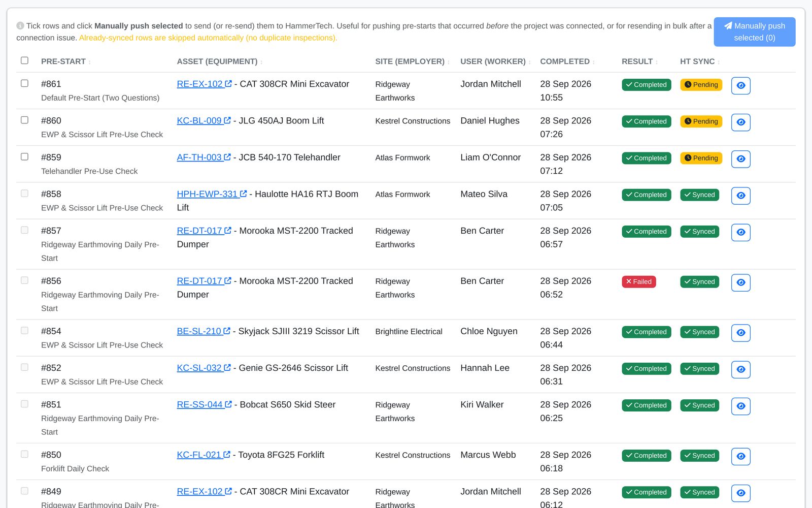Open eye icon for pre-start #860
Screen dimensions: 812x508
740,122
